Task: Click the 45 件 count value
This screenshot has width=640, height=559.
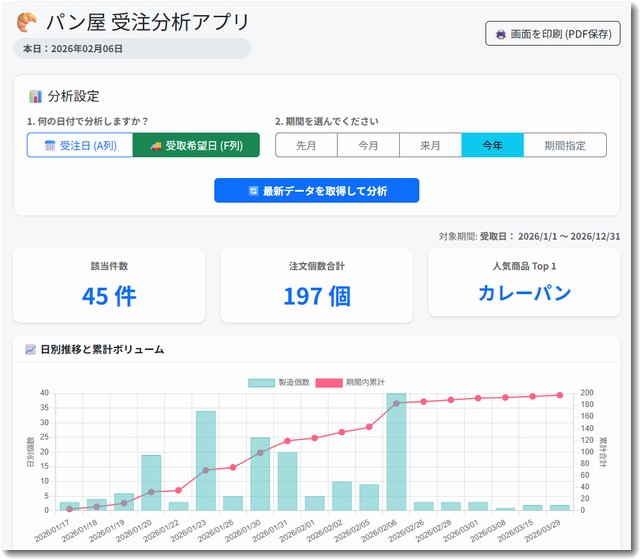Action: (109, 296)
